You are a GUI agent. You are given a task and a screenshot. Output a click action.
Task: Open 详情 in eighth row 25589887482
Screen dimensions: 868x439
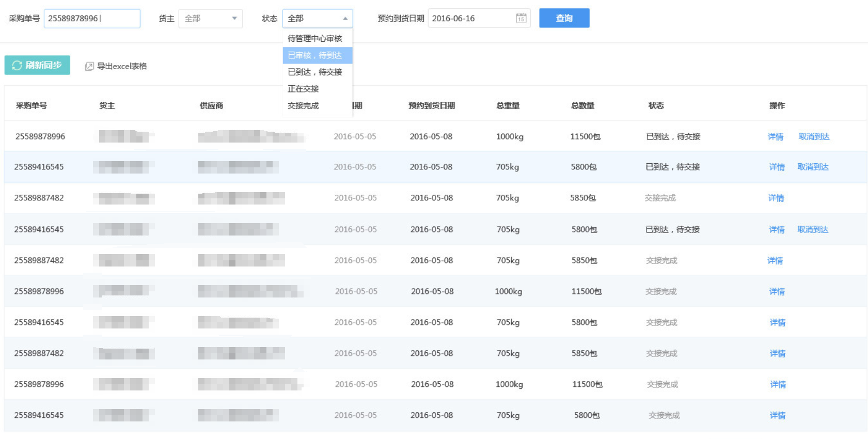click(x=778, y=353)
